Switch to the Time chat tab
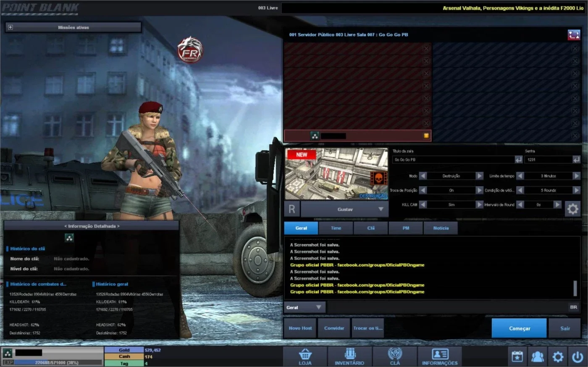The width and height of the screenshot is (588, 367). coord(336,228)
